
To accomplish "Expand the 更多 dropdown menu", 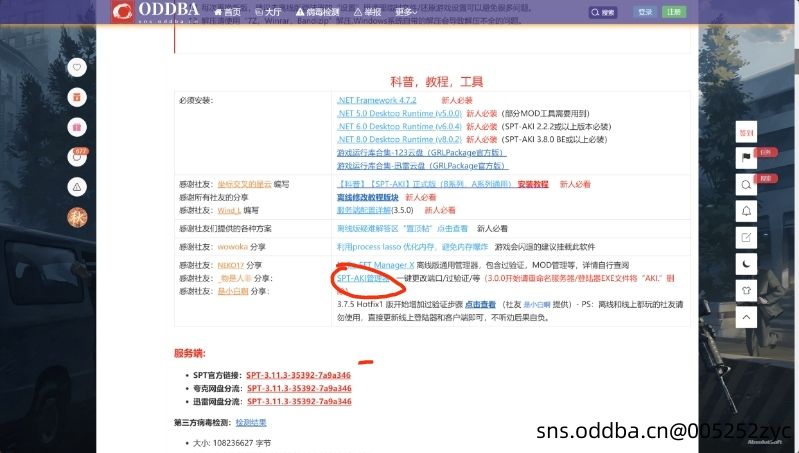I will [x=406, y=12].
